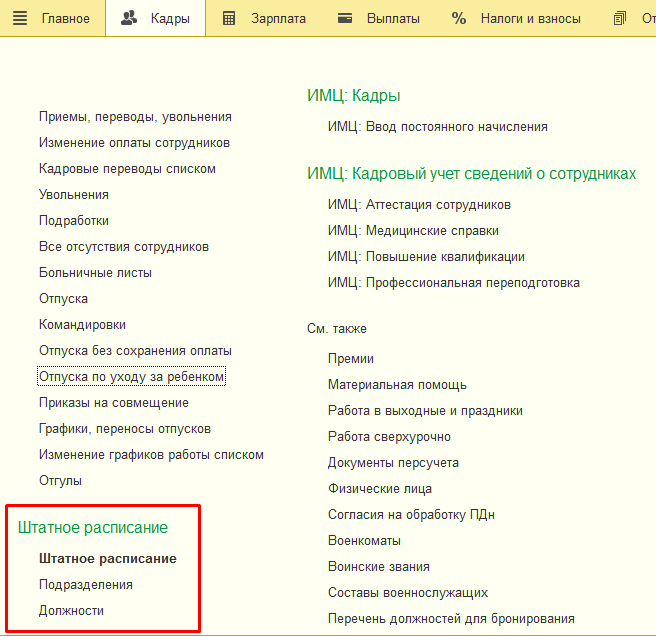Open Военкоматы

point(364,540)
